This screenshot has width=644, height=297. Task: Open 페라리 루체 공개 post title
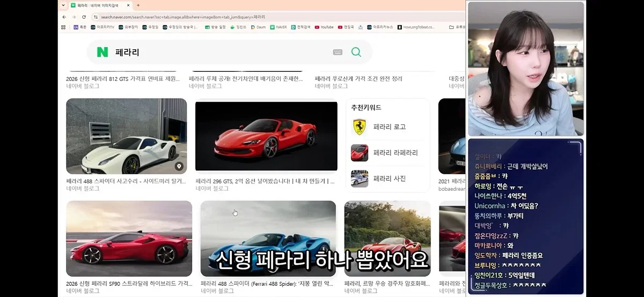[x=246, y=79]
